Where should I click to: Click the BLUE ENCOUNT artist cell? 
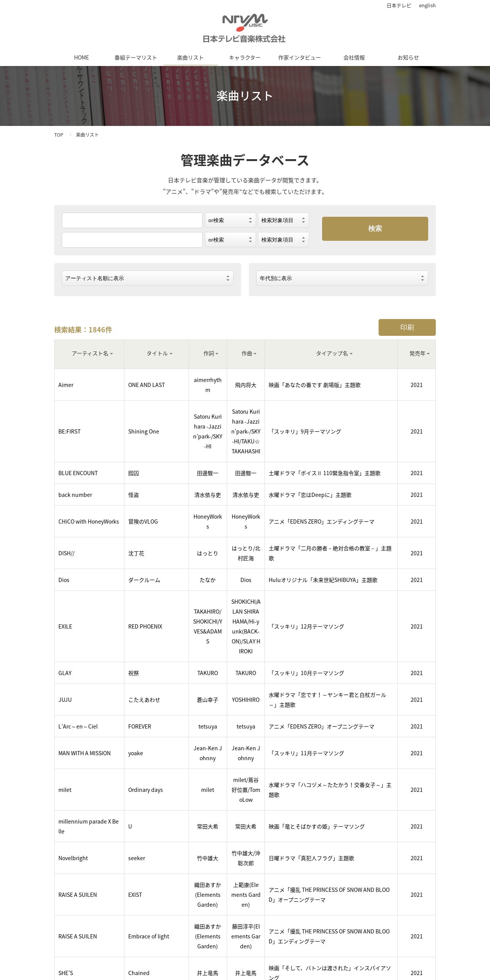click(x=89, y=473)
